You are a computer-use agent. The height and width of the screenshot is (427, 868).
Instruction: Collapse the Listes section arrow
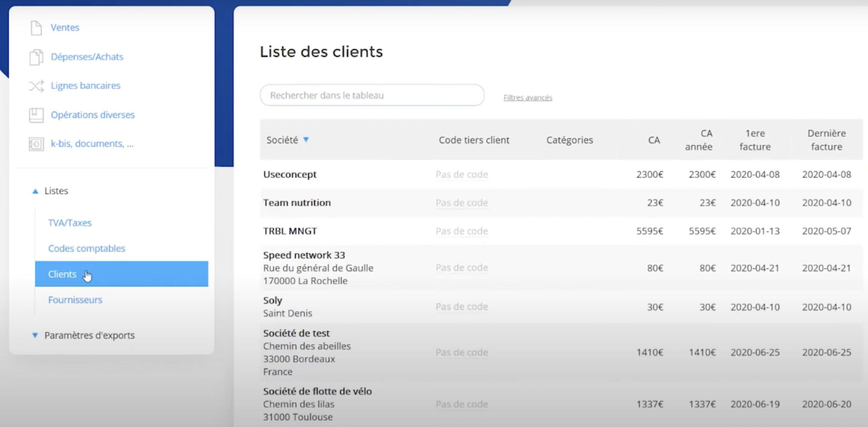click(35, 191)
